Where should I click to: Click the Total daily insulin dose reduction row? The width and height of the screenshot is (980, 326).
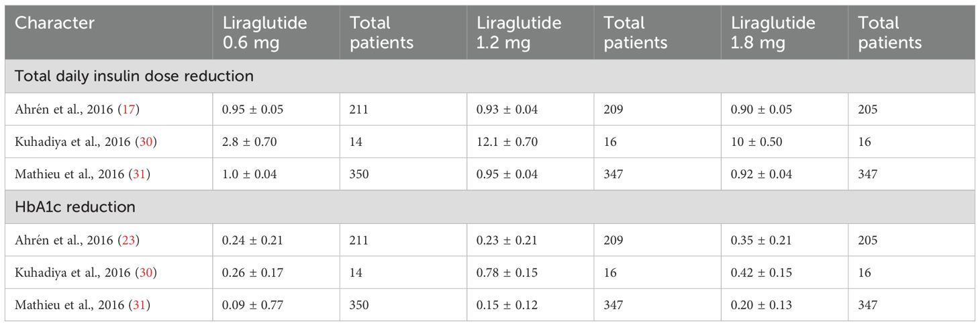134,76
